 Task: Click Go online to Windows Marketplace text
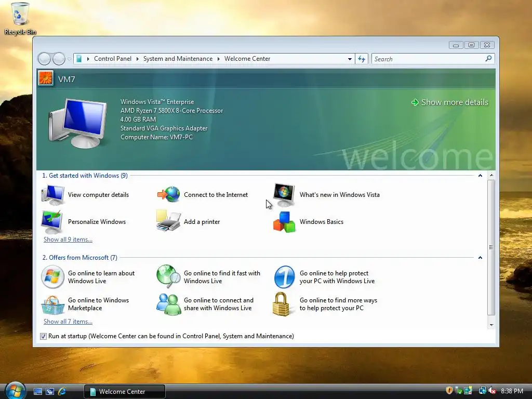tap(98, 304)
